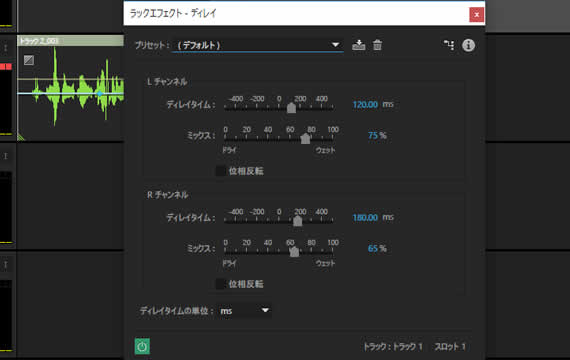Click the L channel ディレイタイム slider handle
The width and height of the screenshot is (570, 360).
[x=291, y=108]
